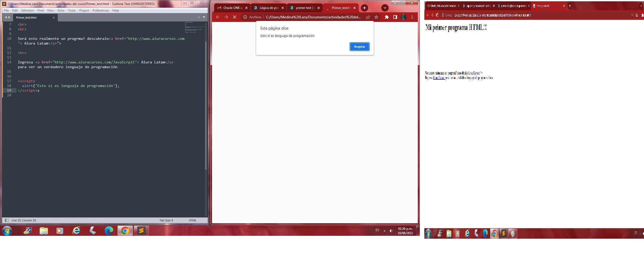Viewport: 644px width, 262px height.
Task: Close the 'Oracle ONE' Chrome tab
Action: pos(246,8)
